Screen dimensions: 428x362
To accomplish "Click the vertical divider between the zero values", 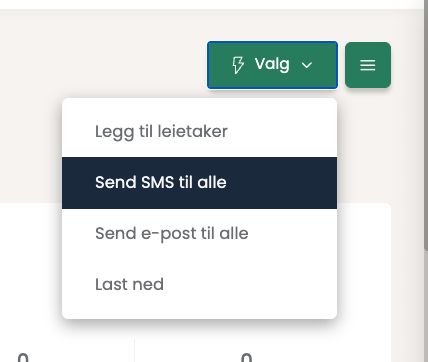I will [134, 350].
